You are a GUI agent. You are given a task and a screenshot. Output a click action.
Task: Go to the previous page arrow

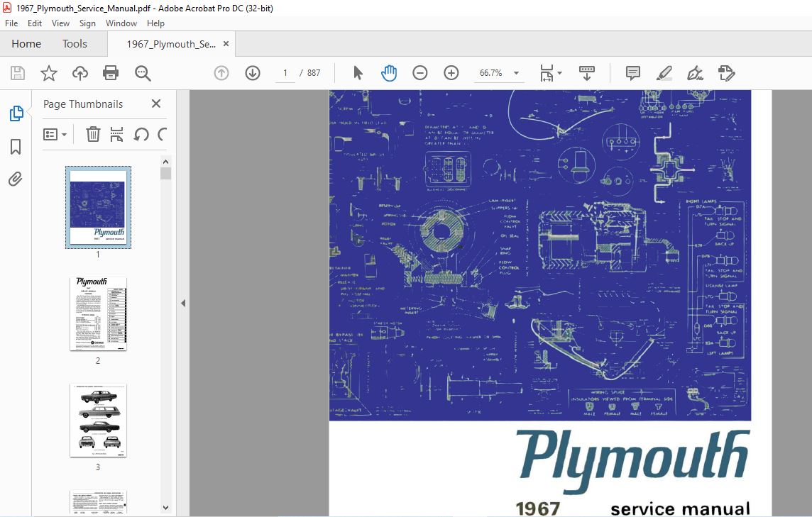[x=221, y=73]
